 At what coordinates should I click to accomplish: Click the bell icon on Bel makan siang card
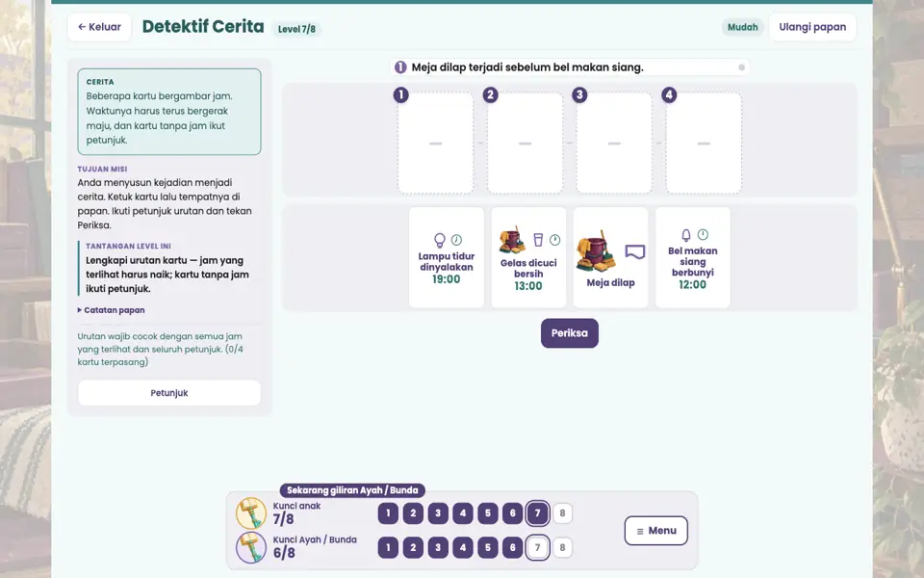click(686, 235)
